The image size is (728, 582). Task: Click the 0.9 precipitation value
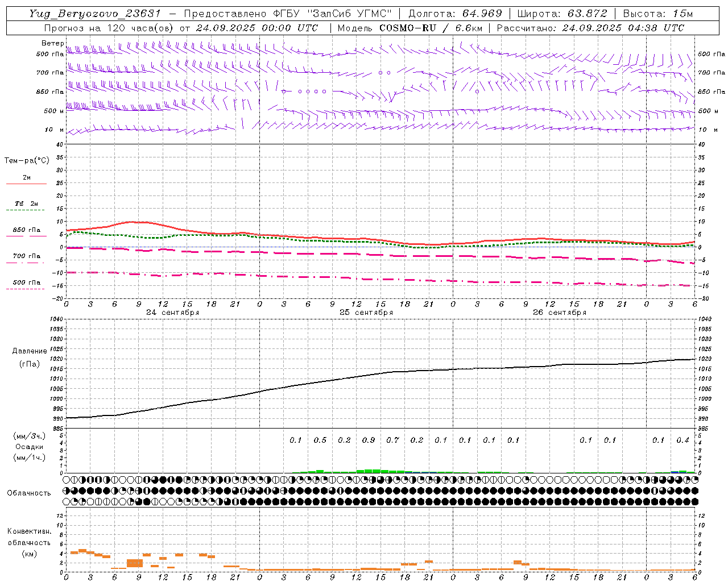coord(369,440)
